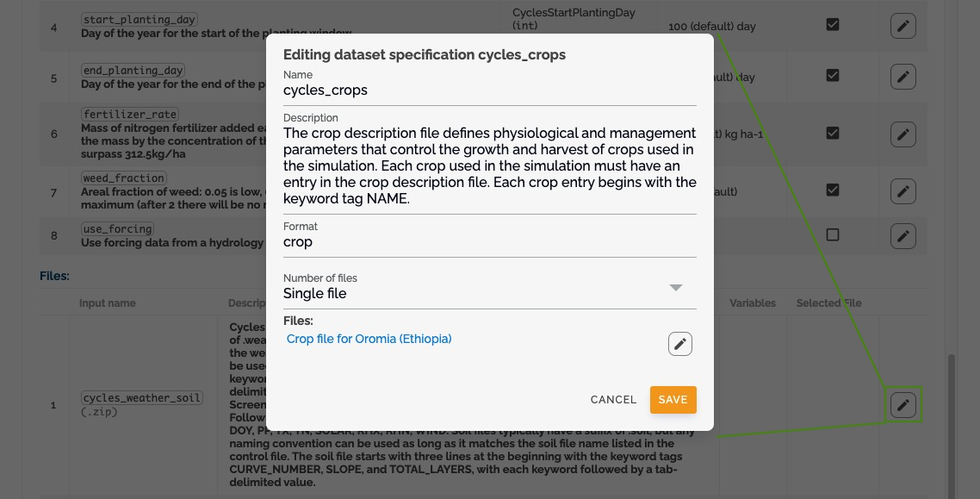980x499 pixels.
Task: Open the Number of files dropdown
Action: (x=489, y=288)
